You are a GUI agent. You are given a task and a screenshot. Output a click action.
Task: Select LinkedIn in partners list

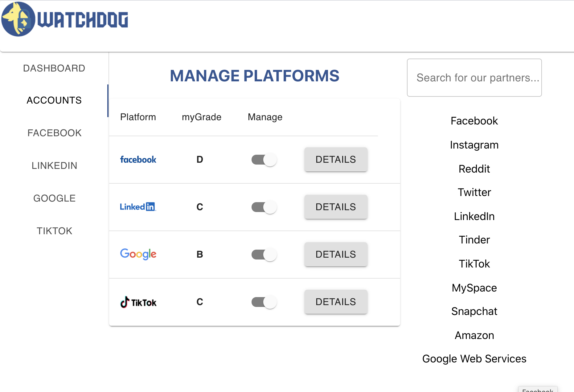[x=474, y=216]
